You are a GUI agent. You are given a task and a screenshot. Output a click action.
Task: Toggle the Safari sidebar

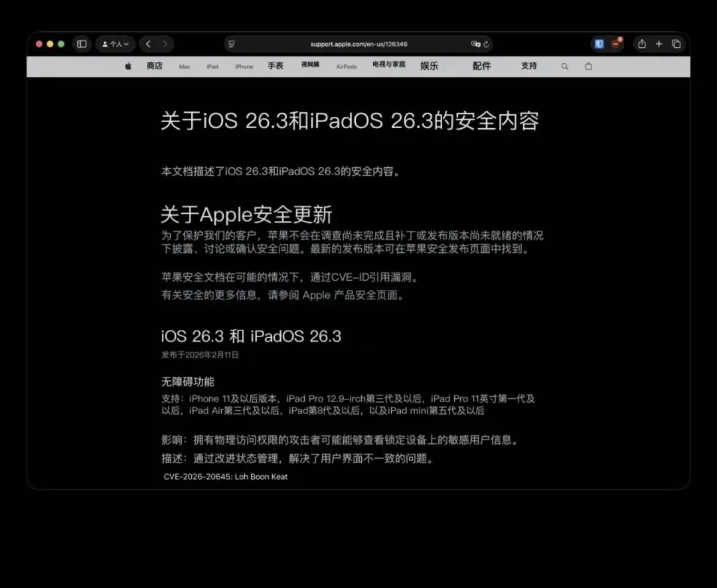pos(82,44)
